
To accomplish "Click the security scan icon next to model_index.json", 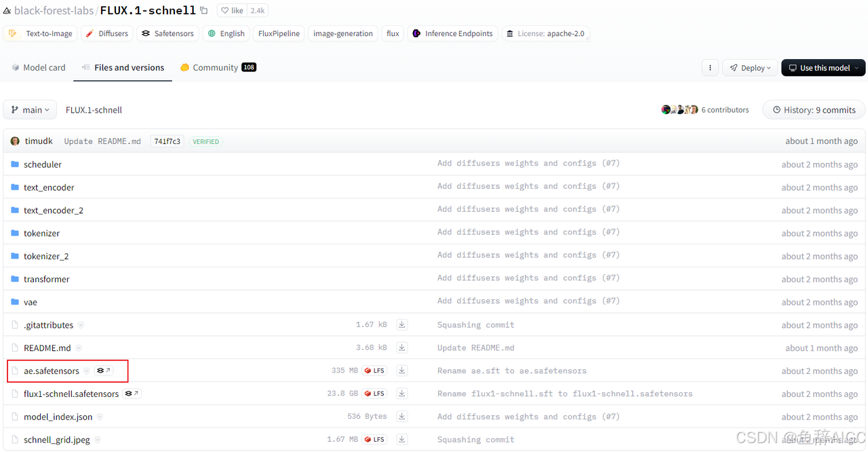I will (x=100, y=417).
